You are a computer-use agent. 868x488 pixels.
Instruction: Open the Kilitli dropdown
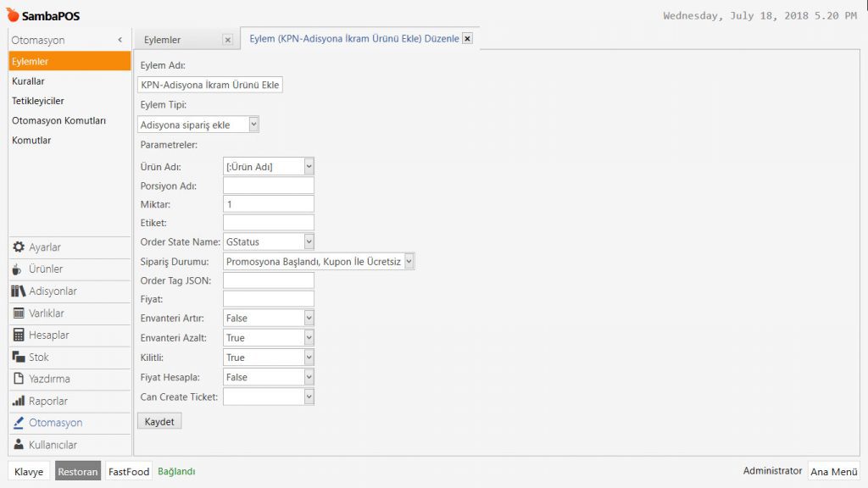(309, 358)
